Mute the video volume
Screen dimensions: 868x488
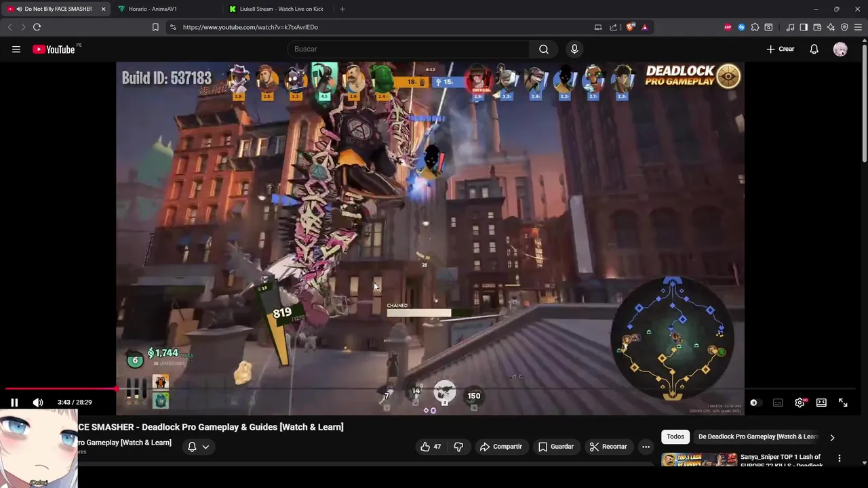tap(38, 403)
